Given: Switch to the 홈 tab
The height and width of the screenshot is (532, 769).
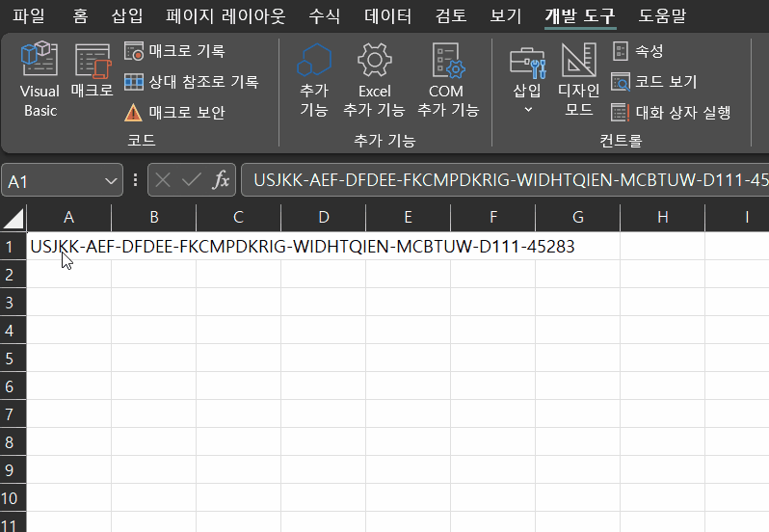Looking at the screenshot, I should (x=80, y=15).
